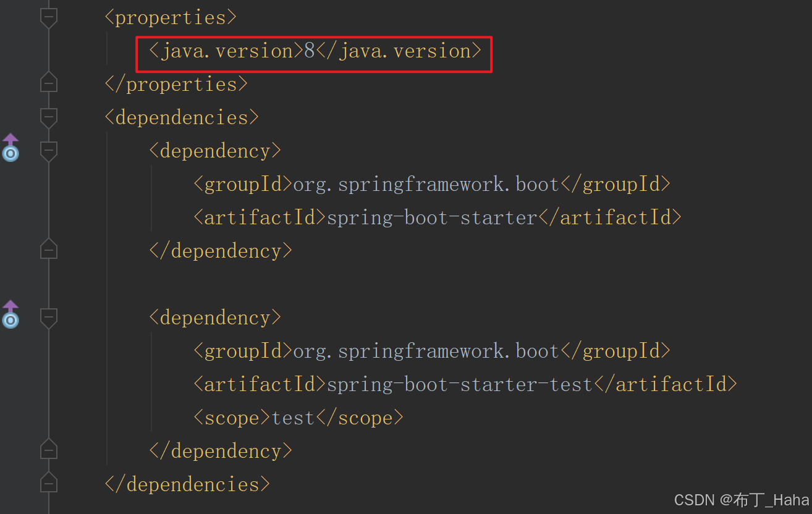This screenshot has width=812, height=514.
Task: Fold the first <dependency> block for spring-boot-starter
Action: (49, 151)
